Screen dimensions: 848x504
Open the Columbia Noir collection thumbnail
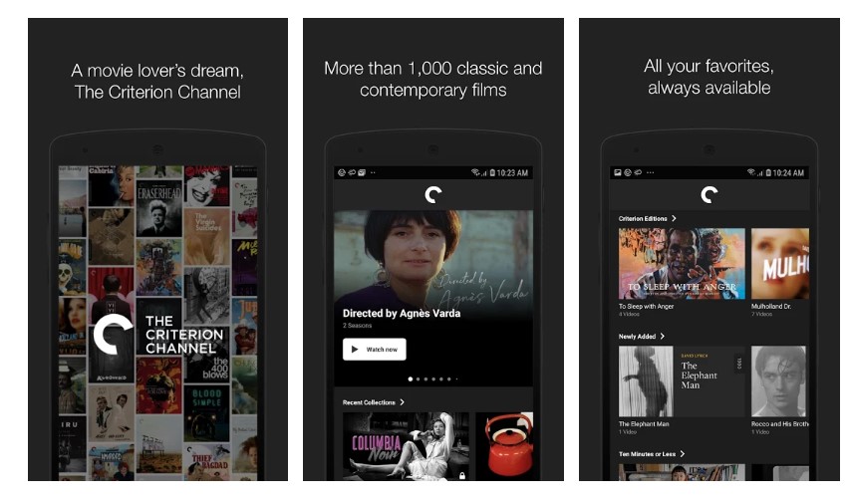coord(406,446)
